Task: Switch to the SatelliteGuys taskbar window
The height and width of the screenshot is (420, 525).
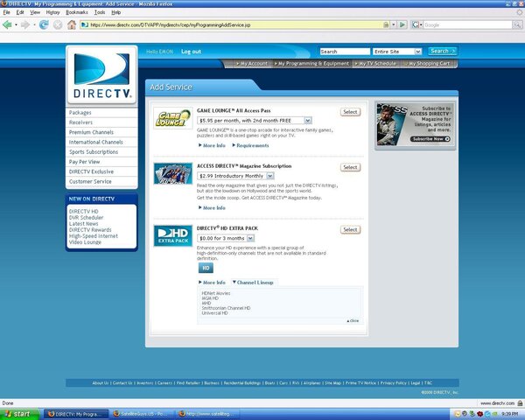Action: coord(143,414)
